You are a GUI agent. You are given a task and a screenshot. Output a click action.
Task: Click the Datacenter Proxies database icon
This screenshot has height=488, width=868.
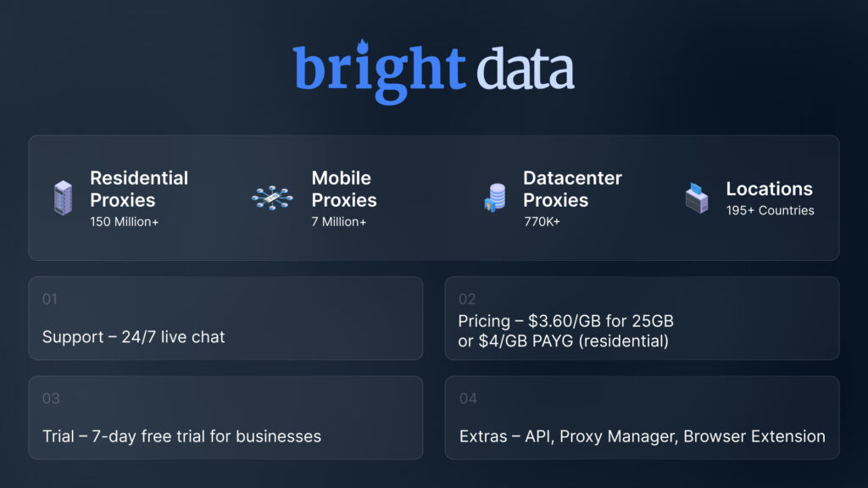(494, 198)
